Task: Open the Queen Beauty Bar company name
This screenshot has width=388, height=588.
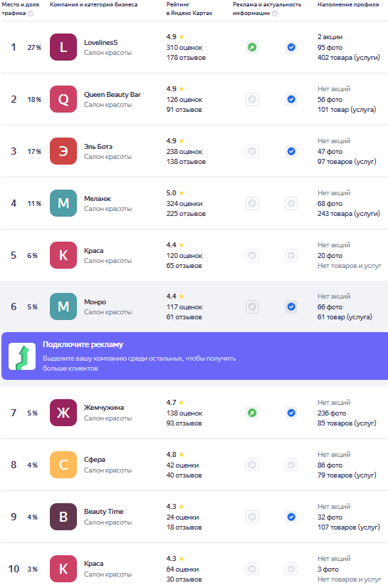Action: click(112, 95)
